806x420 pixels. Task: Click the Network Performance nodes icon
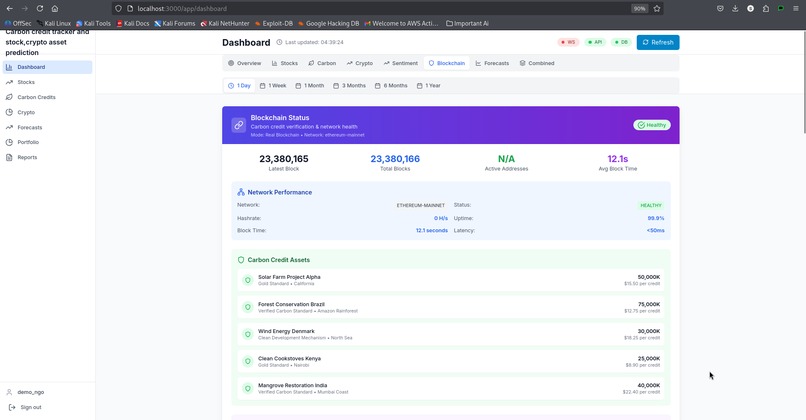[241, 192]
